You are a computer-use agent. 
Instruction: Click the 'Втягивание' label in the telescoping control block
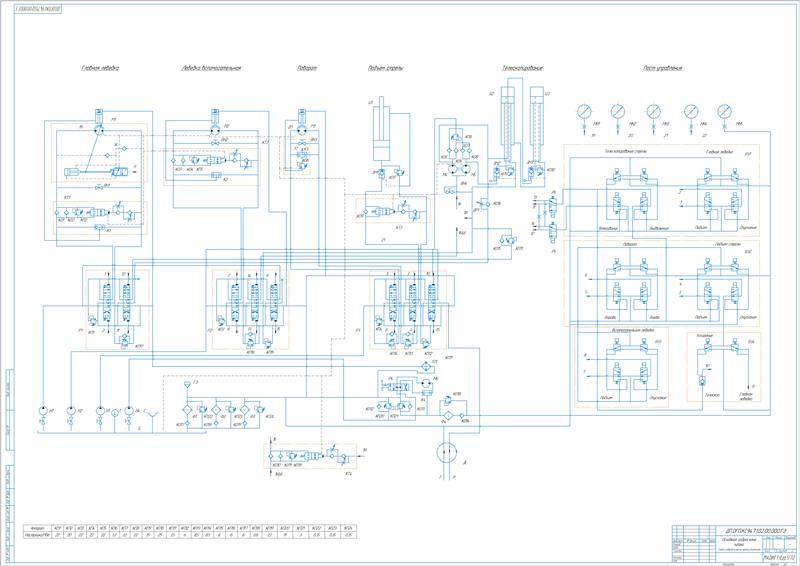pos(609,228)
